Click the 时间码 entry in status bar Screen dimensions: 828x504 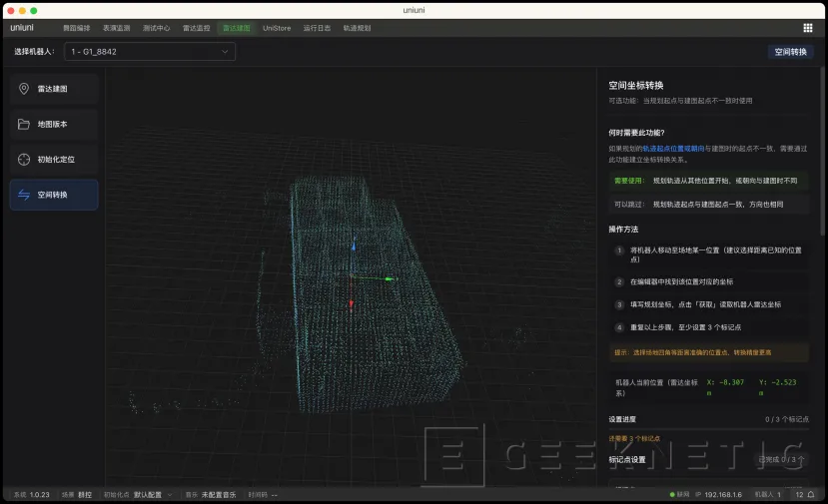[x=263, y=494]
